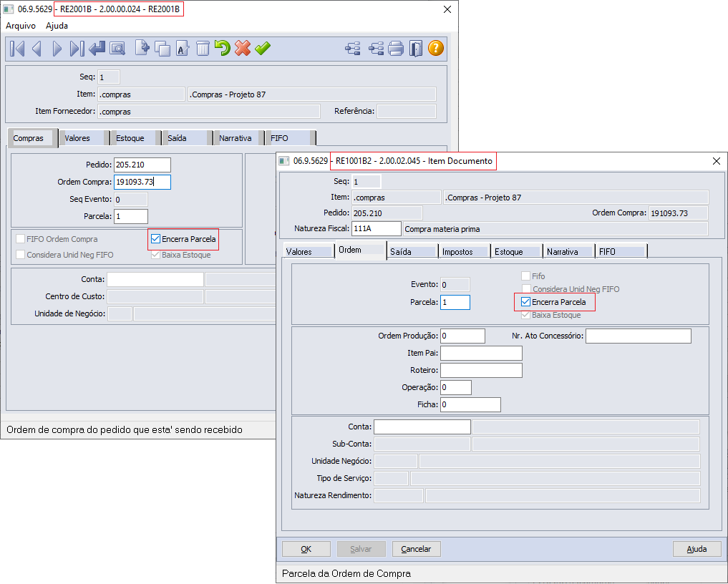Toggle Baixa Estoque in RE2001B window

(x=155, y=254)
